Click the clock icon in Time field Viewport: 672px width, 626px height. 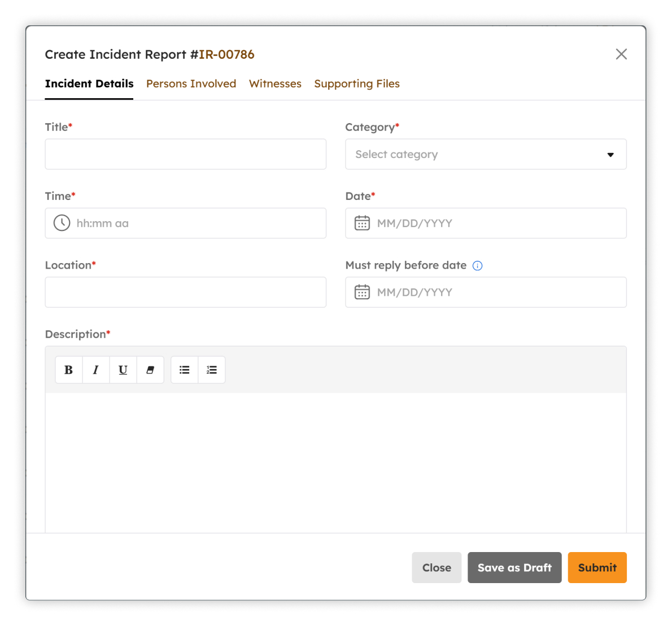click(62, 223)
